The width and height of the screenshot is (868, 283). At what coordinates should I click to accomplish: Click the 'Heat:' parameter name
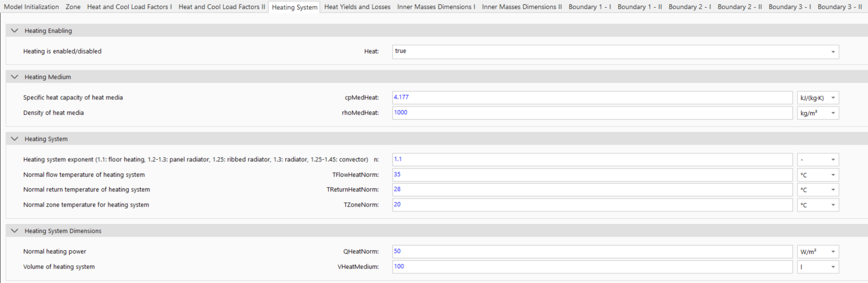point(371,51)
